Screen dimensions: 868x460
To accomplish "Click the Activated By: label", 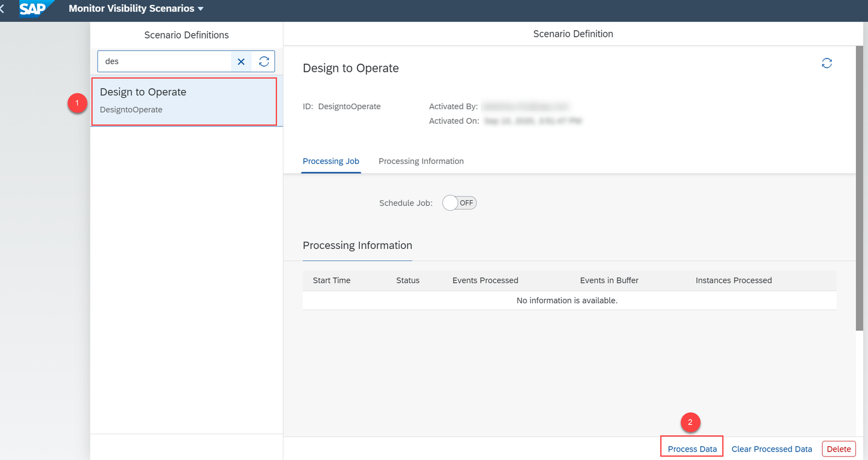I will 453,106.
